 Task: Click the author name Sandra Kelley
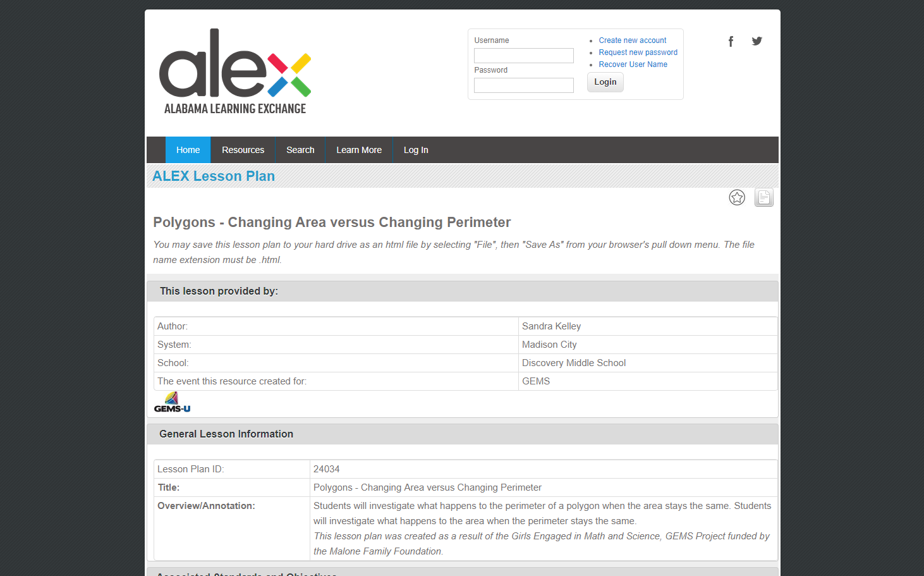point(551,326)
